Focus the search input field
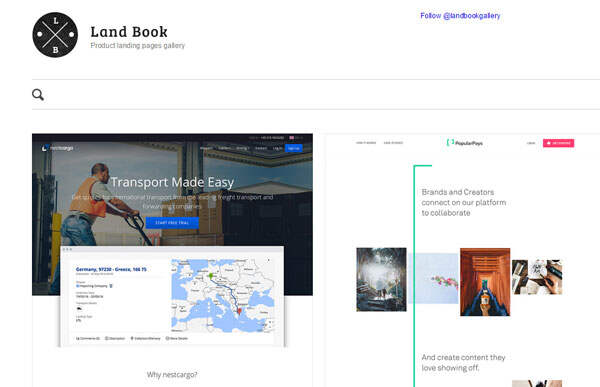 (321, 95)
